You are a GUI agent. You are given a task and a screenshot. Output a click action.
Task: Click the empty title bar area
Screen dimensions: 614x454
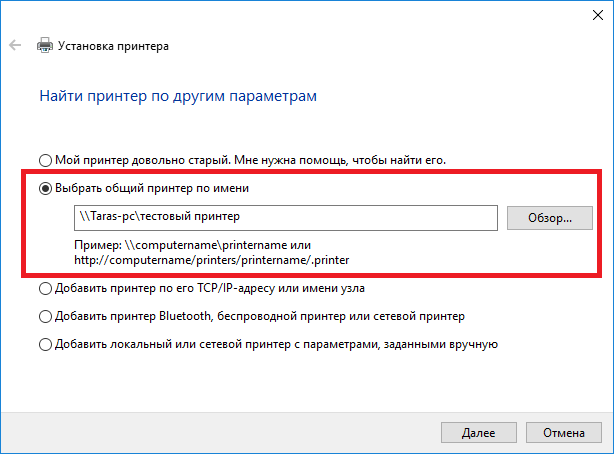[x=300, y=14]
